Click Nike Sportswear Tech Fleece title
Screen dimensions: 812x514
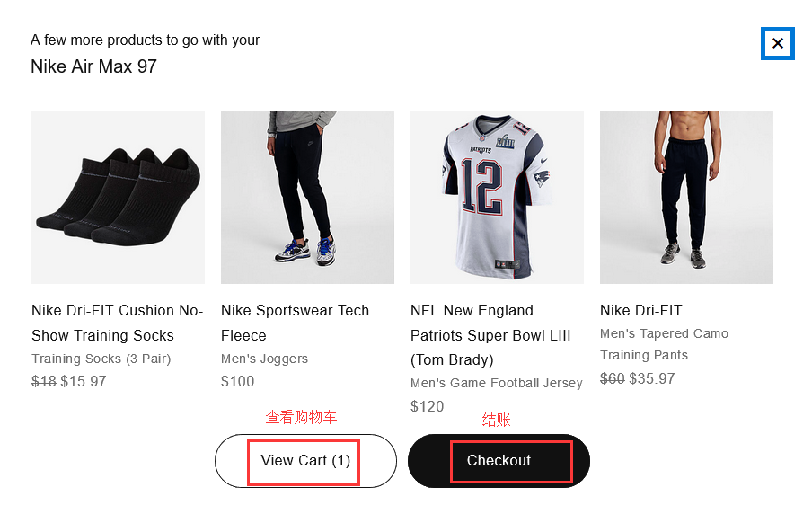coord(295,323)
